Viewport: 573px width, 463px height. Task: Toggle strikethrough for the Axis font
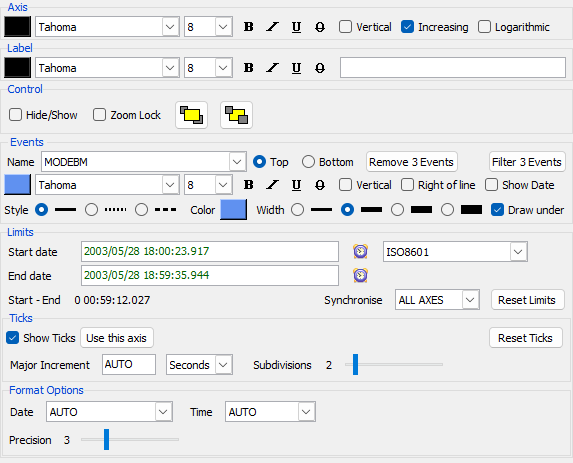(320, 27)
